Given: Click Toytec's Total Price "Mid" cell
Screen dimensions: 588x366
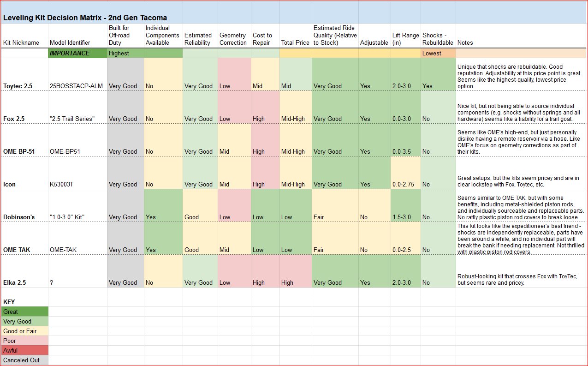Looking at the screenshot, I should [x=296, y=74].
